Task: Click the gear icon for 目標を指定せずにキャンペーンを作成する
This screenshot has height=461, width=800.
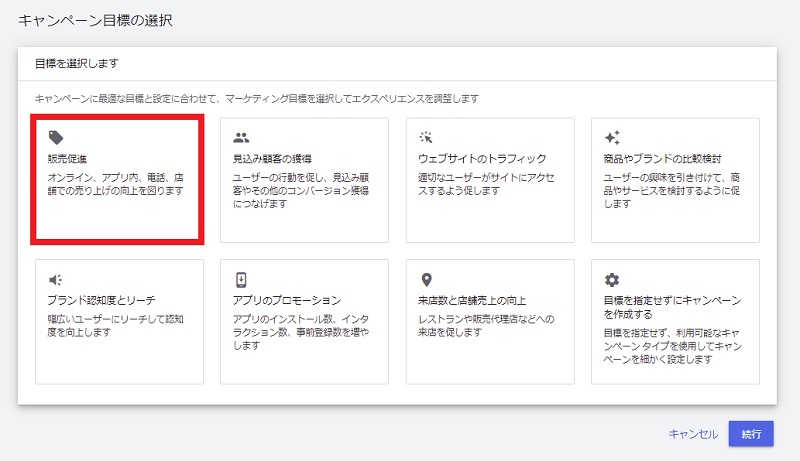Action: (612, 279)
